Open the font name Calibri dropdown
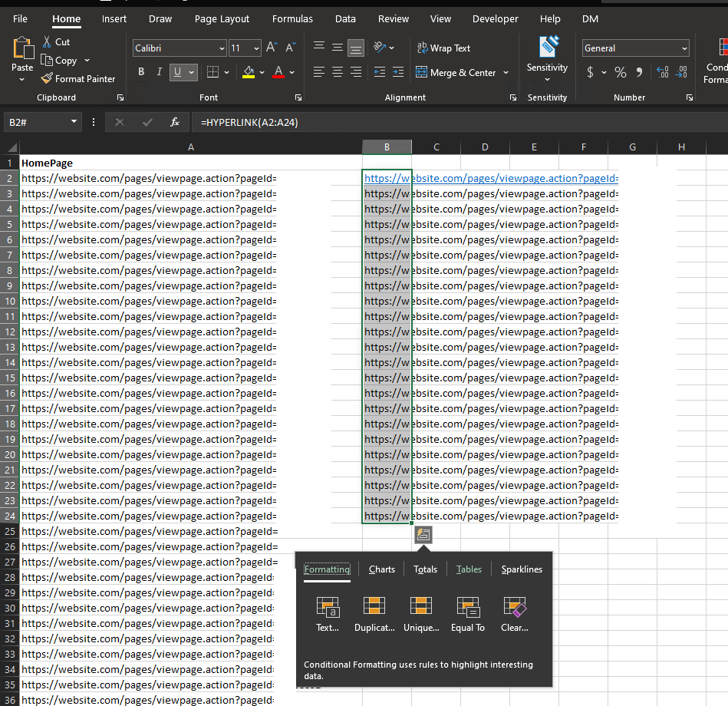This screenshot has height=706, width=728. tap(222, 48)
